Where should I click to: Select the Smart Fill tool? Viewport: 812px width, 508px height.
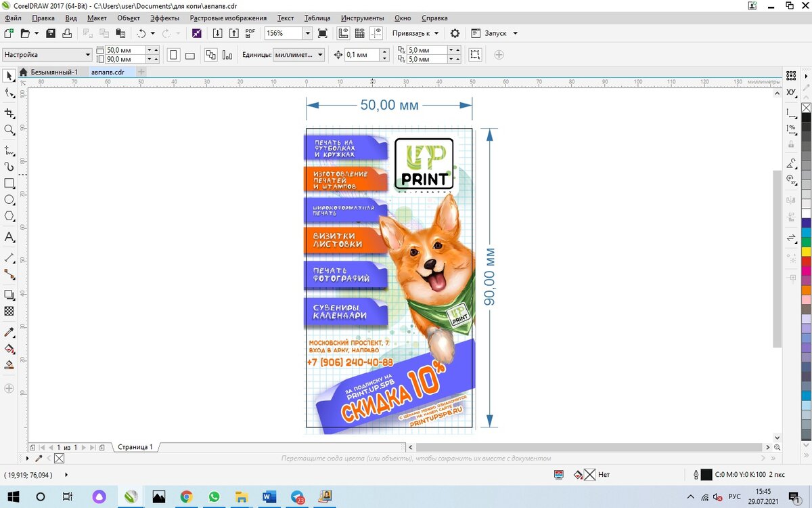pyautogui.click(x=9, y=365)
